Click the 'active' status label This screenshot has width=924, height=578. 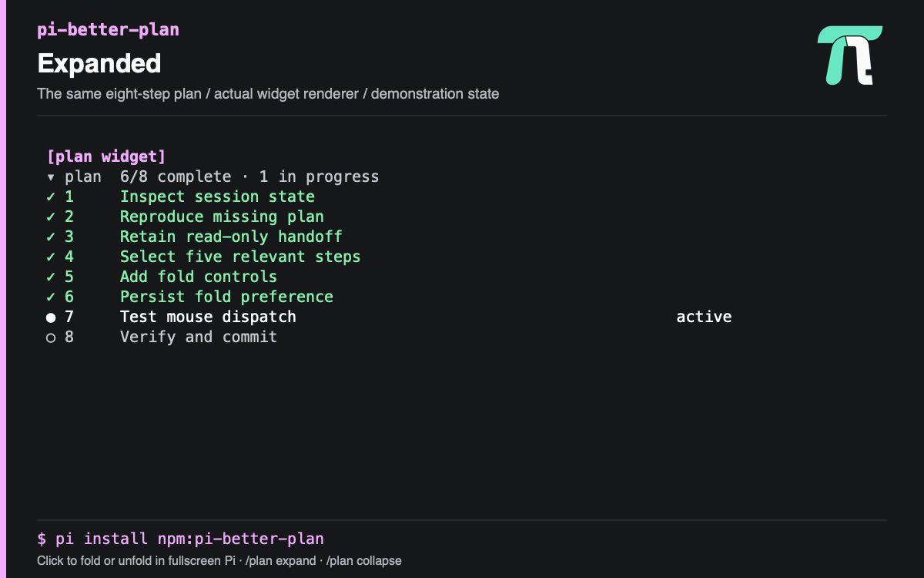(x=704, y=317)
